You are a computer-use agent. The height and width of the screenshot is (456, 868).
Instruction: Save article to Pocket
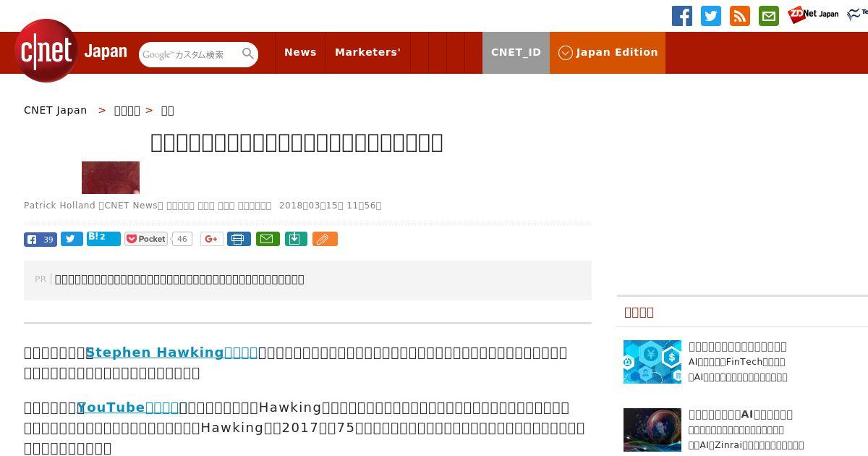coord(146,239)
